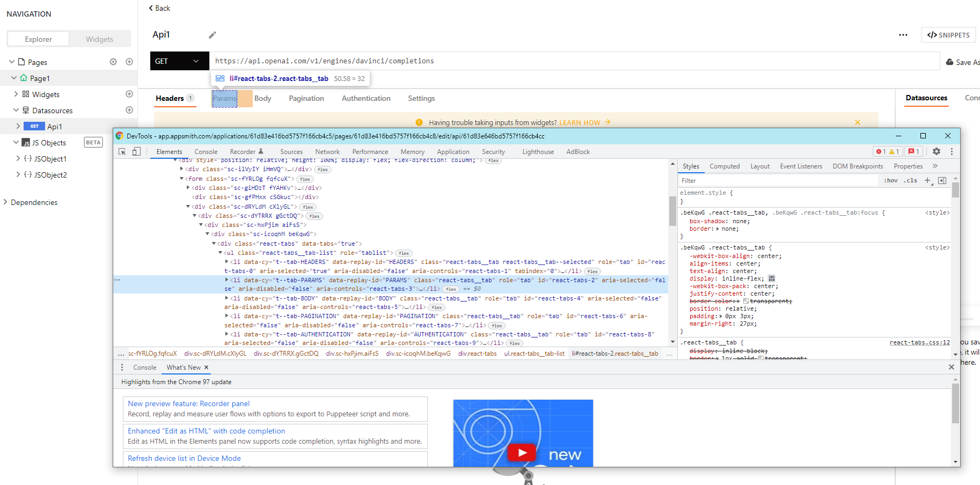
Task: Show more Styles pane tabs with the double chevron
Action: (x=935, y=166)
